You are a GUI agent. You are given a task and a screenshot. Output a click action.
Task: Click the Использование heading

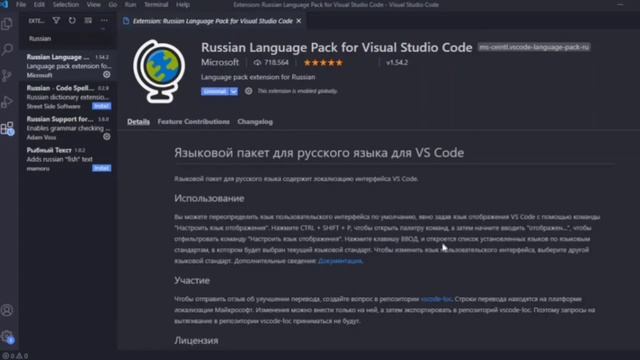point(209,198)
